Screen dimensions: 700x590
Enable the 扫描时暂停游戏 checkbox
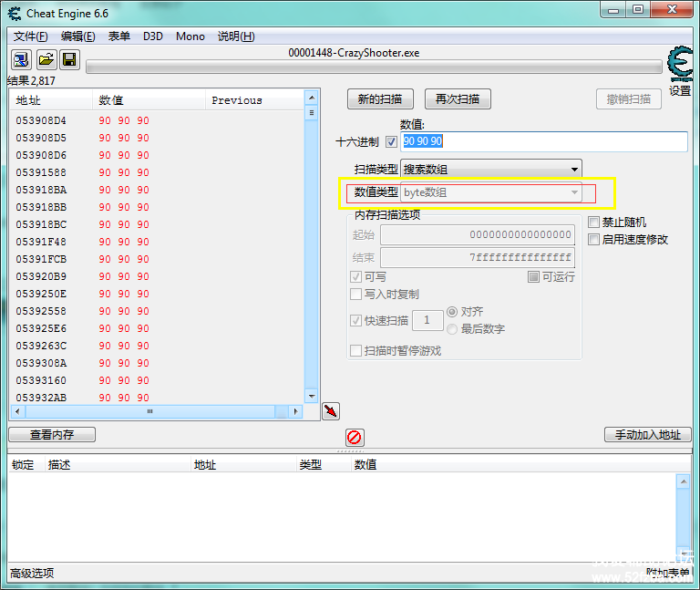pos(355,350)
